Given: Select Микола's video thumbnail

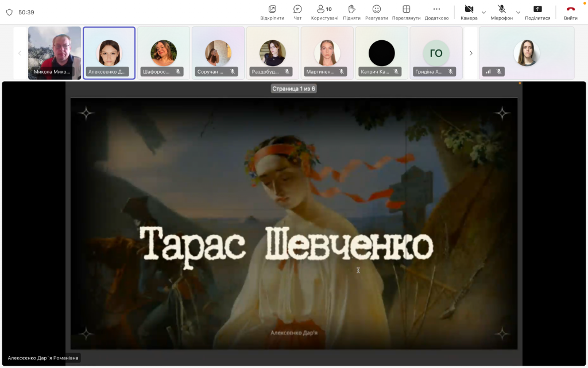Looking at the screenshot, I should pyautogui.click(x=55, y=53).
